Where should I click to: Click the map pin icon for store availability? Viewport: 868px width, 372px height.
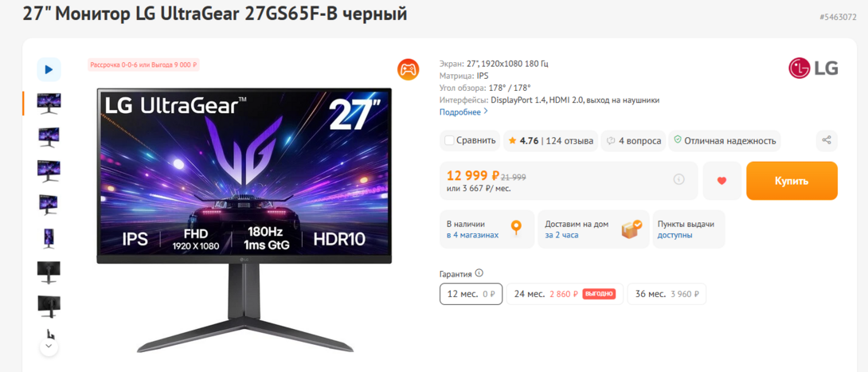[516, 229]
